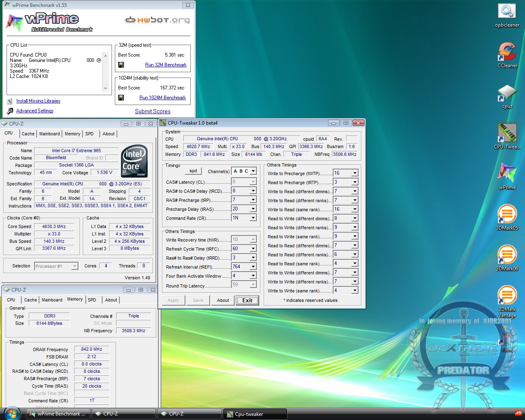Switch to Memory tab in upper CPU-Z
Image resolution: width=525 pixels, height=420 pixels.
pos(73,134)
